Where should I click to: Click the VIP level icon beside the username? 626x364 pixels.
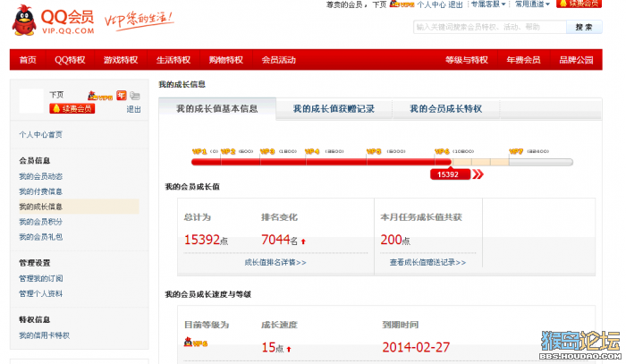click(x=100, y=96)
